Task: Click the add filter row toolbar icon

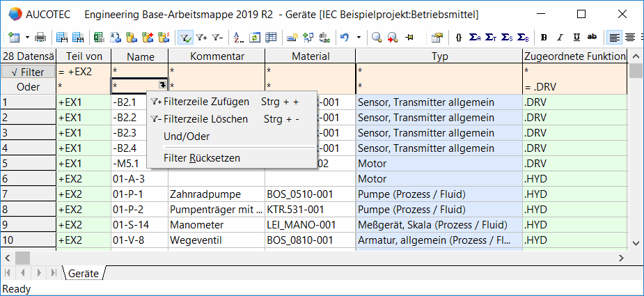Action: coord(202,38)
